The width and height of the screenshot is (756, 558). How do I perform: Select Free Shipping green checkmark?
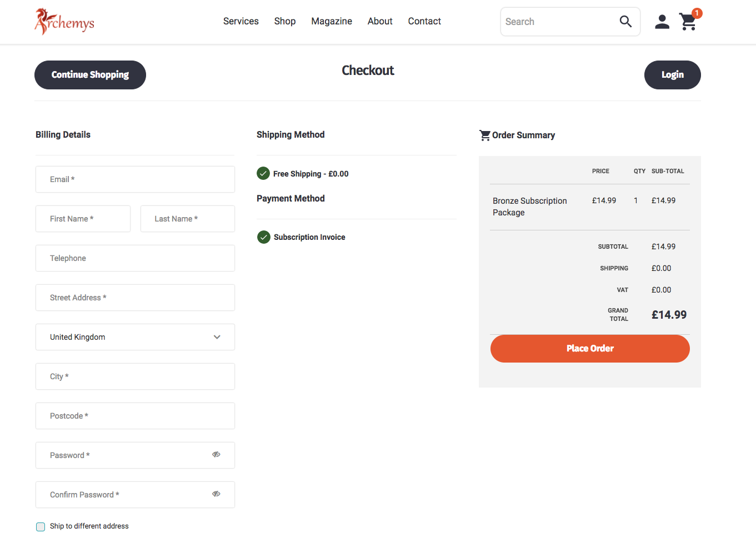(x=263, y=174)
